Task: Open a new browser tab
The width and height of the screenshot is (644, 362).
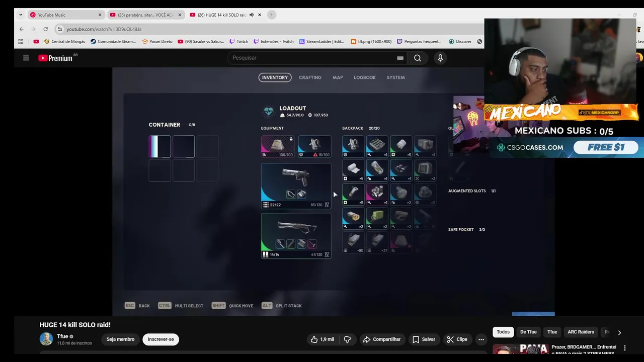Action: click(x=272, y=15)
